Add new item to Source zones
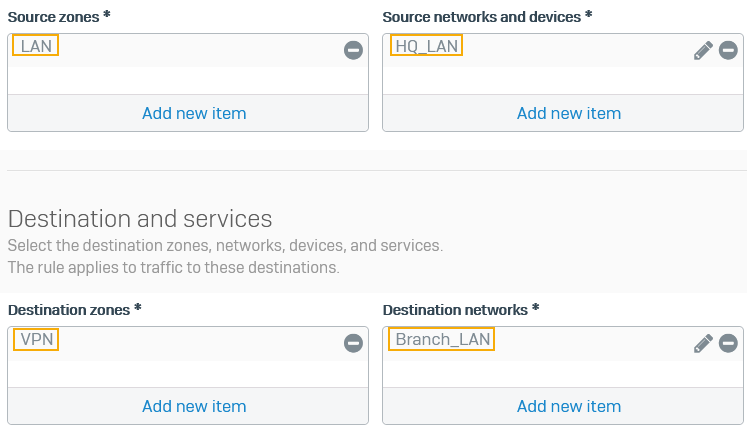 click(194, 113)
